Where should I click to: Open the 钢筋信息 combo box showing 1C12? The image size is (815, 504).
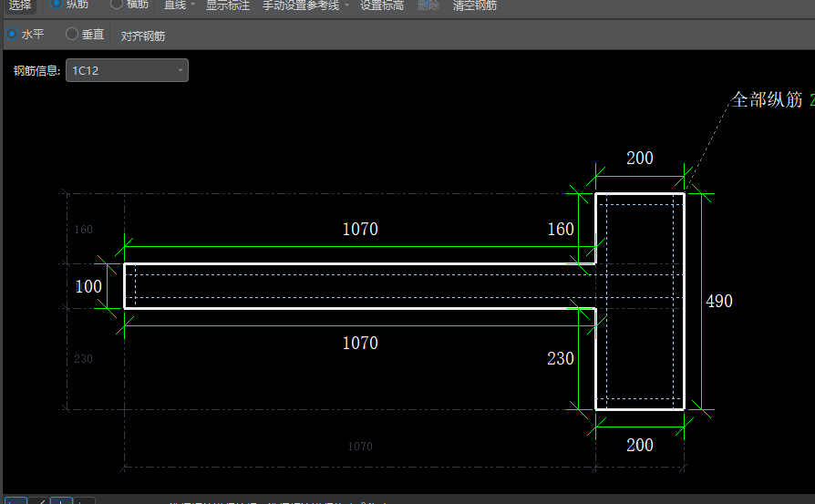point(127,70)
